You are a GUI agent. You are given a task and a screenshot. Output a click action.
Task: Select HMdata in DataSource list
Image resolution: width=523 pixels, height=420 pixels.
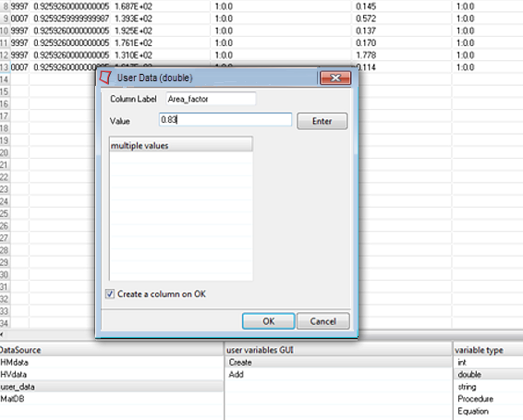point(112,363)
